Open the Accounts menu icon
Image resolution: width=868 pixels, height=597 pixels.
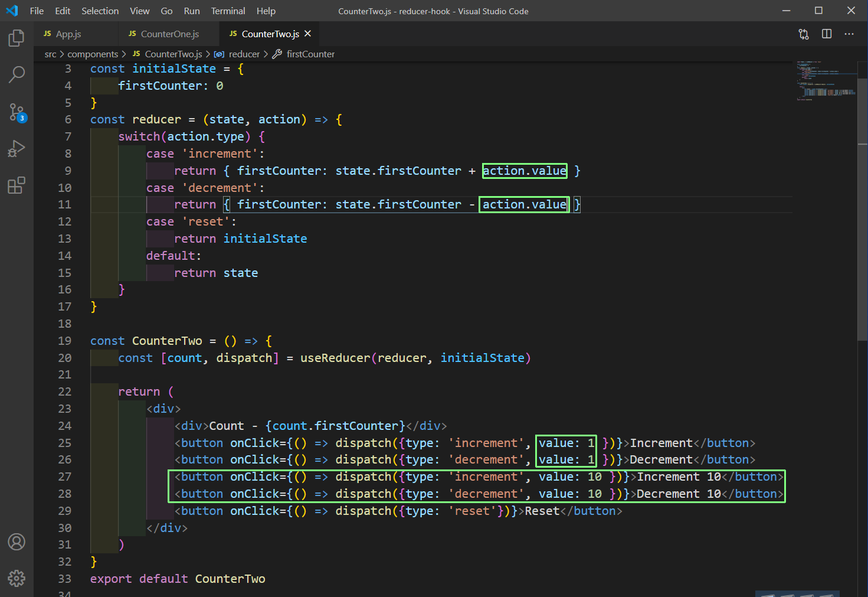click(x=17, y=541)
